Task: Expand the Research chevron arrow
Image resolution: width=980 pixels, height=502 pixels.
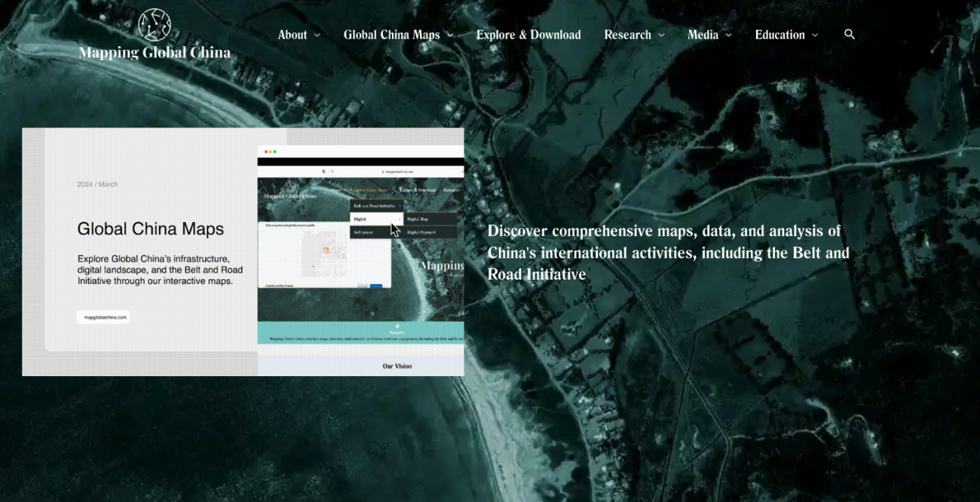Action: pyautogui.click(x=661, y=35)
